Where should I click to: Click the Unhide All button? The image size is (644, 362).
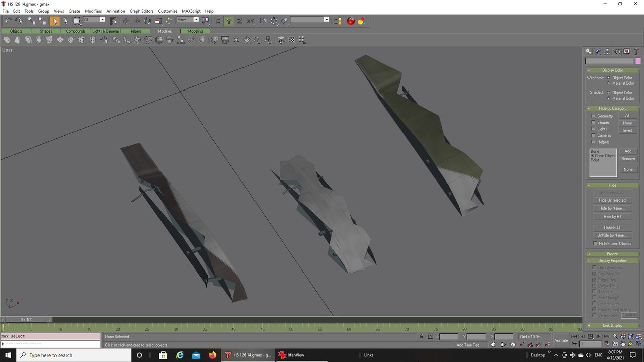coord(612,228)
